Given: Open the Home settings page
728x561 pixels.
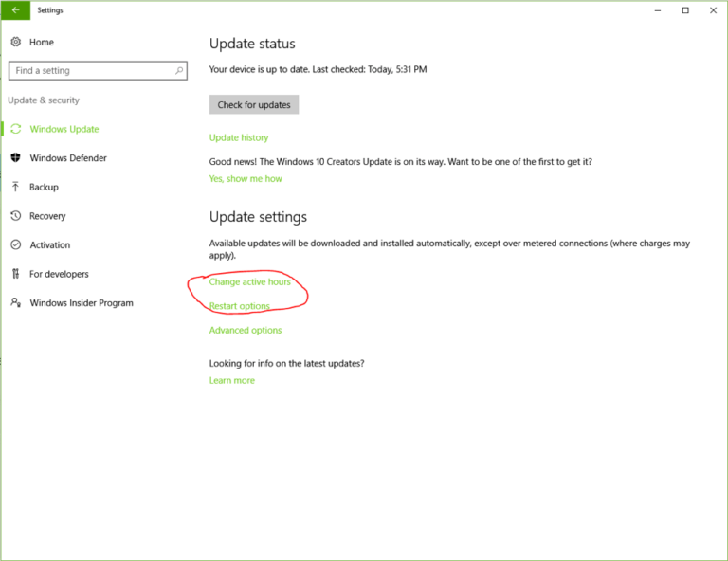Looking at the screenshot, I should pos(42,43).
